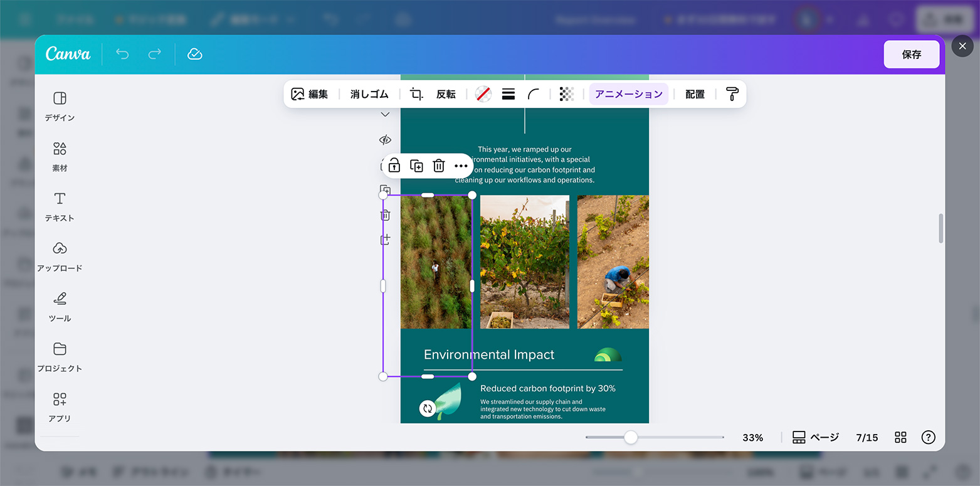Open the 33% zoom level menu
The image size is (980, 486).
752,438
